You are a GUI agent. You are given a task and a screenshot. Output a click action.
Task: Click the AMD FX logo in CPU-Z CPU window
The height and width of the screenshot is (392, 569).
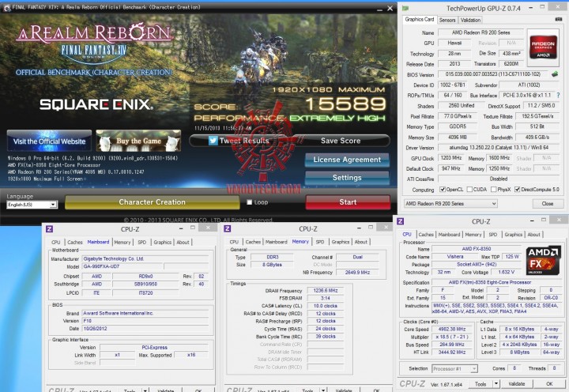(x=543, y=260)
